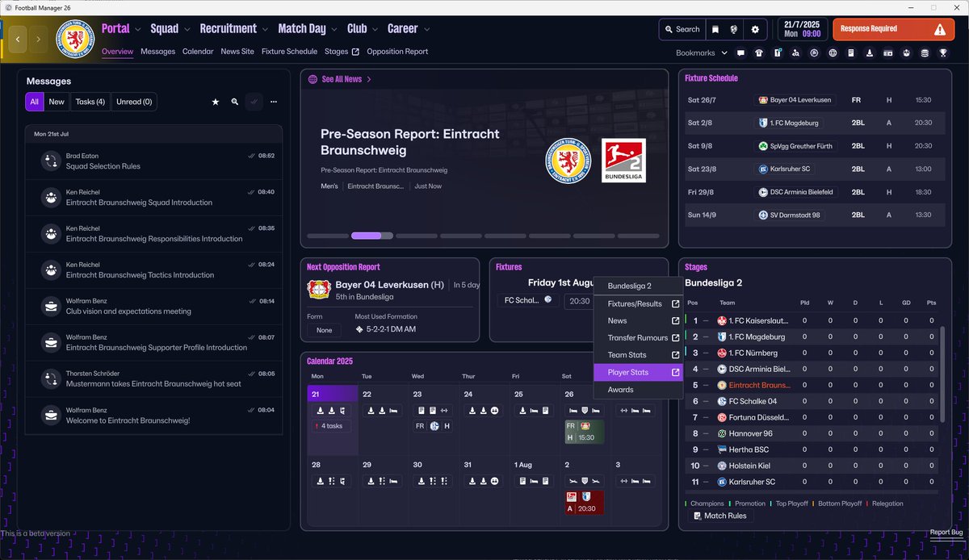The height and width of the screenshot is (560, 969).
Task: Click the finances icon in bookmarks bar
Action: (x=887, y=52)
